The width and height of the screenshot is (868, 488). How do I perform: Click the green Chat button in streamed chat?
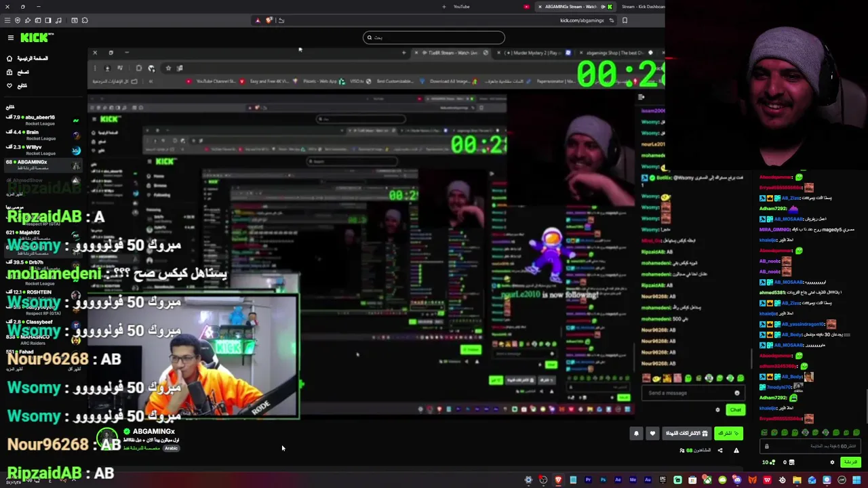(x=736, y=410)
